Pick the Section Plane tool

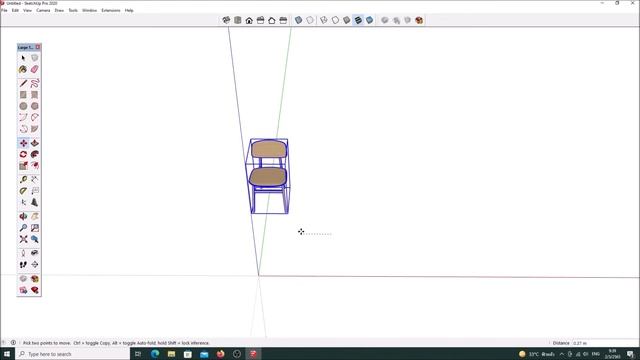tap(35, 265)
